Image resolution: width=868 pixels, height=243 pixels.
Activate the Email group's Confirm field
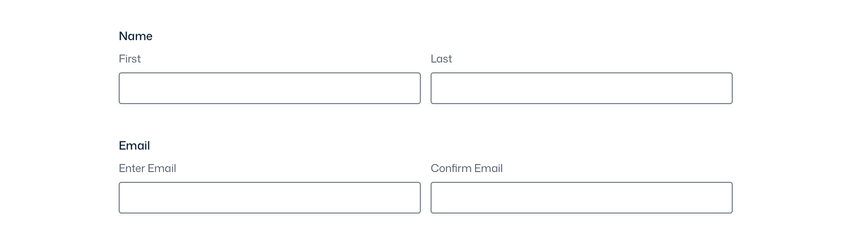click(x=581, y=198)
